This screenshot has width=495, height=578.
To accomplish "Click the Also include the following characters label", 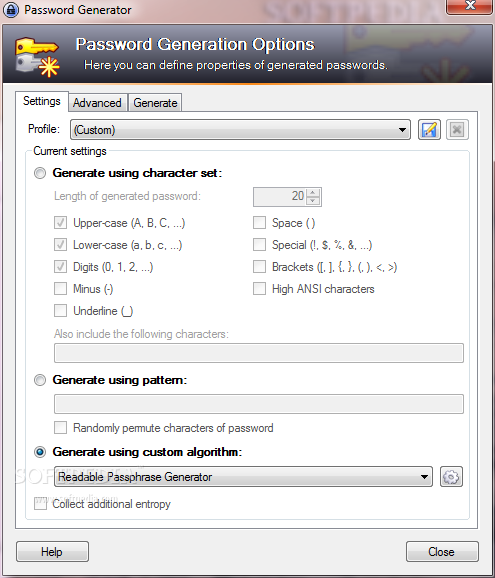I will tap(141, 334).
